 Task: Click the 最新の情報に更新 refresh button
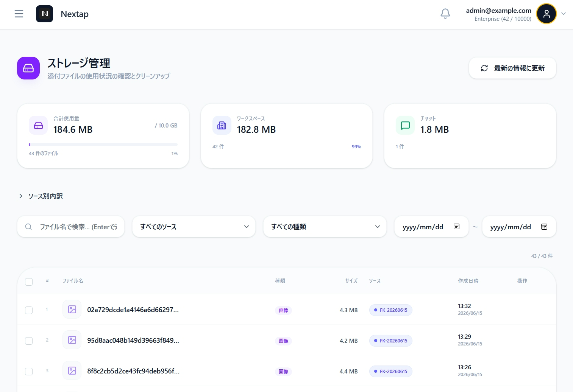click(x=512, y=68)
